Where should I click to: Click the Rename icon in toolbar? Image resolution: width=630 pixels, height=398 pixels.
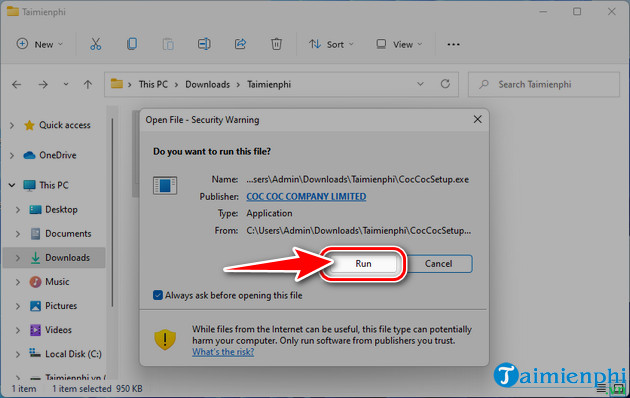[204, 44]
